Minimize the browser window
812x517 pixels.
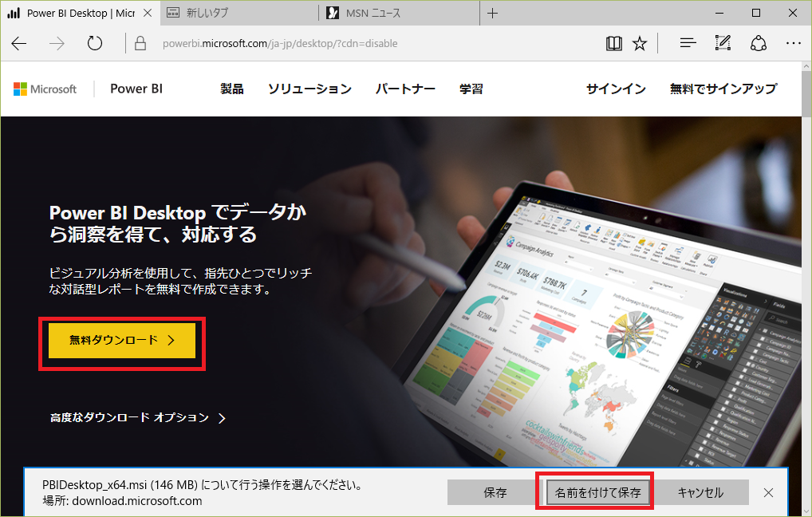click(719, 13)
